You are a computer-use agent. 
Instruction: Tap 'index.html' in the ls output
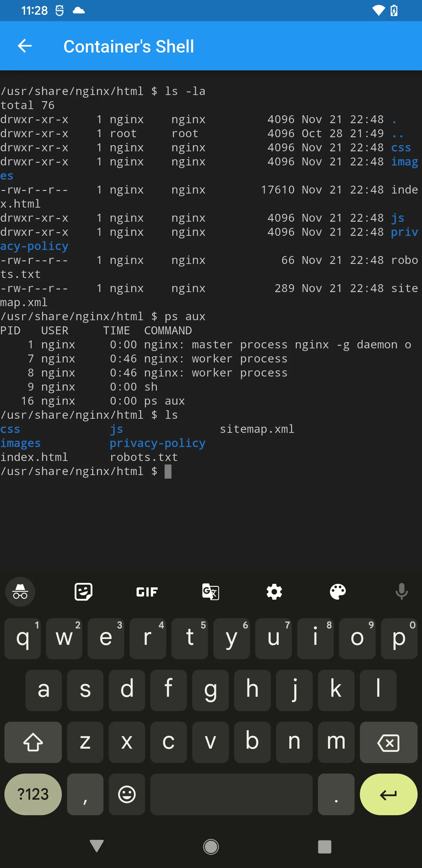[34, 457]
